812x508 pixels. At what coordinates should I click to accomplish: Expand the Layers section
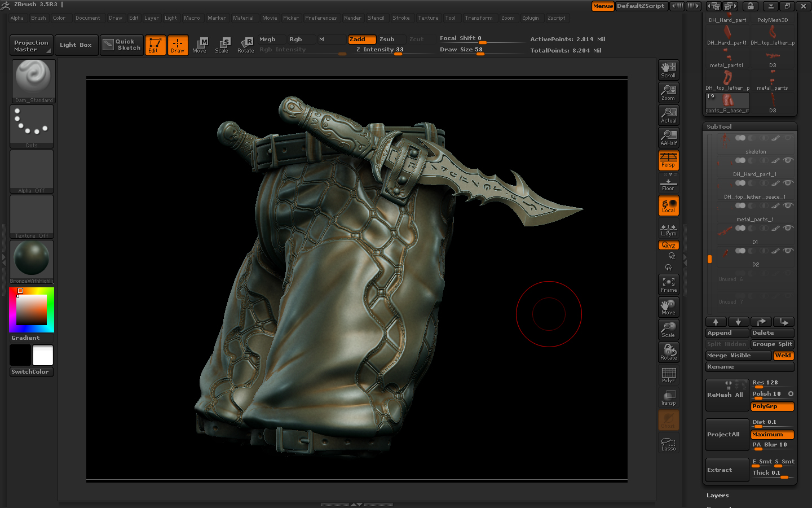tap(717, 496)
